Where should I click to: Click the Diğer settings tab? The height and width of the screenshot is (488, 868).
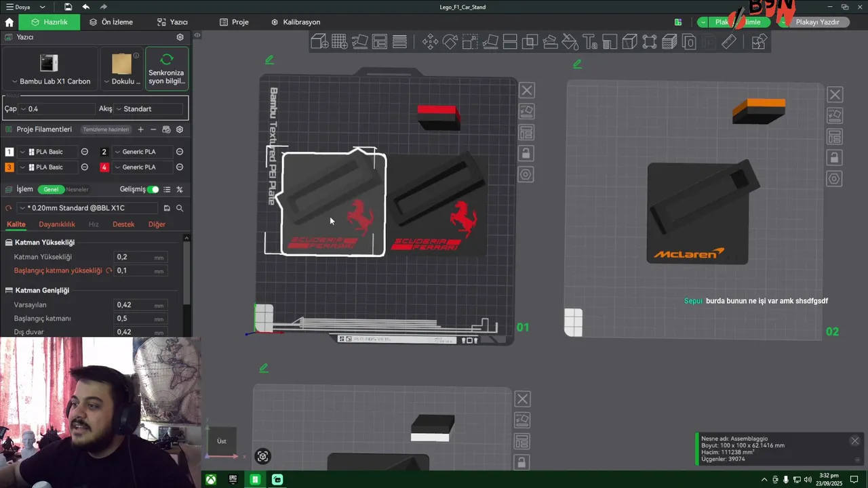[157, 224]
